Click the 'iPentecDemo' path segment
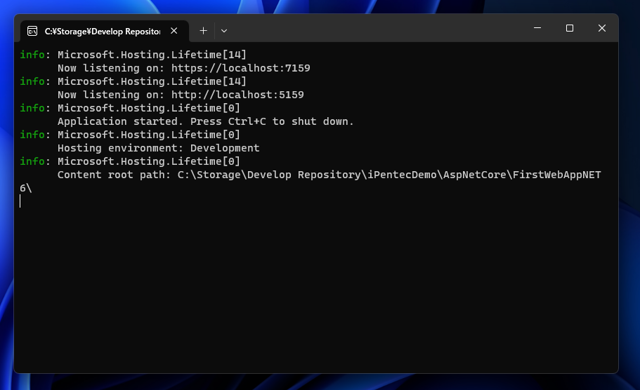 point(402,175)
